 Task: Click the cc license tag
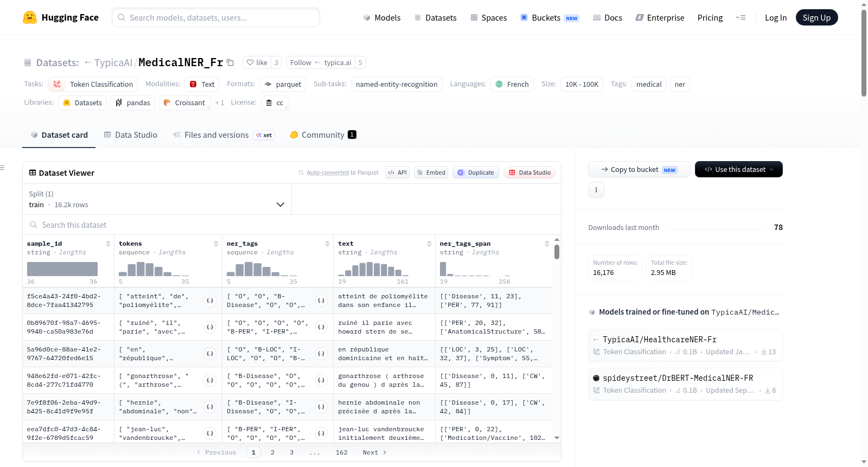point(275,103)
